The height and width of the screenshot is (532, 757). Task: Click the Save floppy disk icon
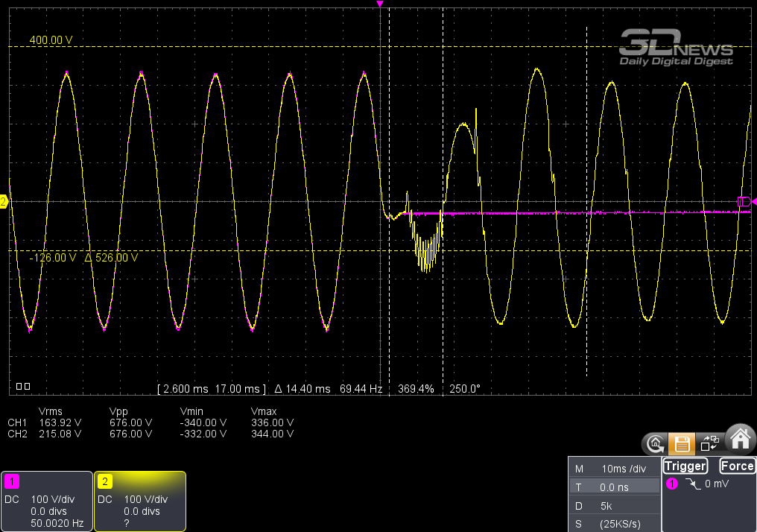[x=681, y=444]
